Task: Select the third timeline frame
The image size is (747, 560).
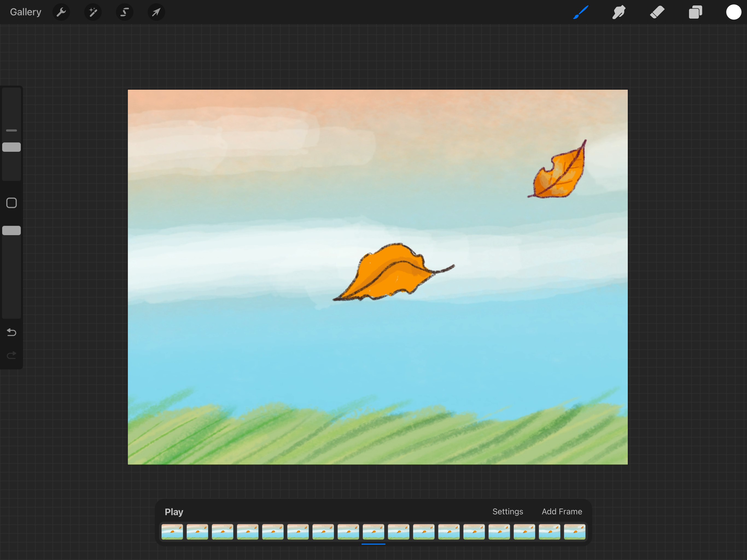Action: coord(223,532)
